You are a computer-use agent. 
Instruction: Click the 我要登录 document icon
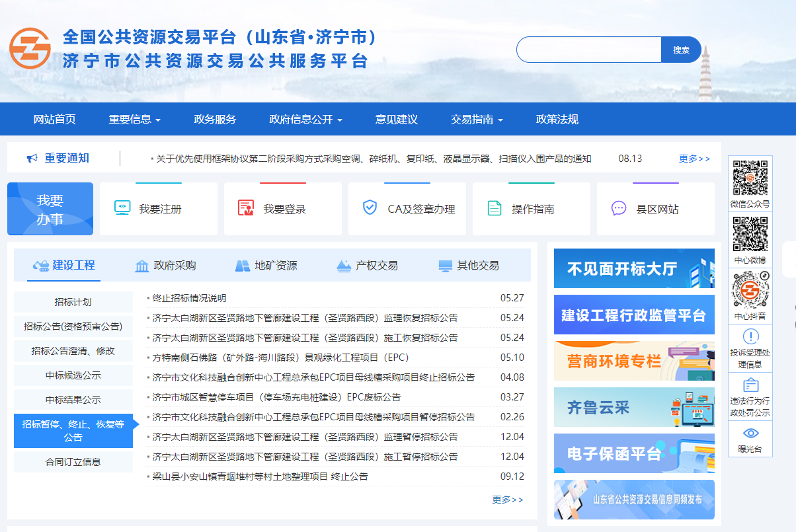(x=247, y=208)
